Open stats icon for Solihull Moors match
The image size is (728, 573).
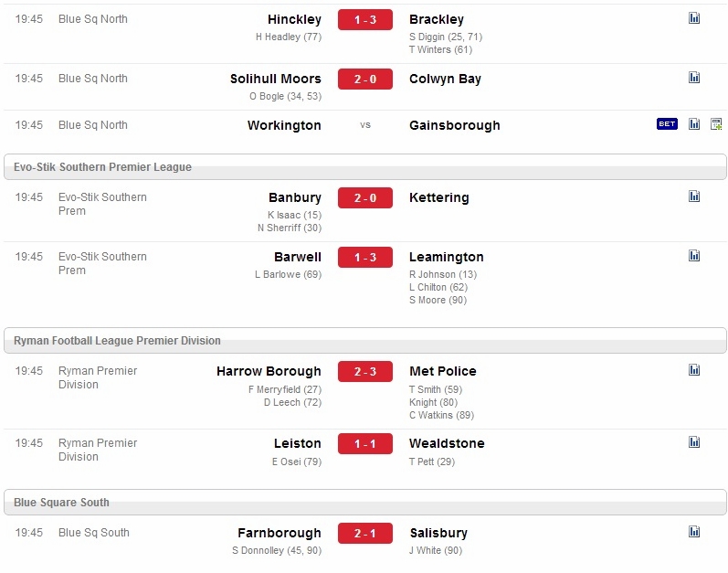pyautogui.click(x=694, y=78)
